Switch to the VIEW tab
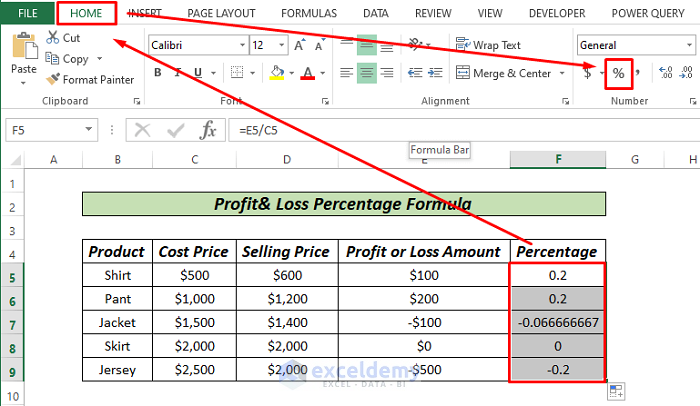The width and height of the screenshot is (700, 406). [490, 13]
